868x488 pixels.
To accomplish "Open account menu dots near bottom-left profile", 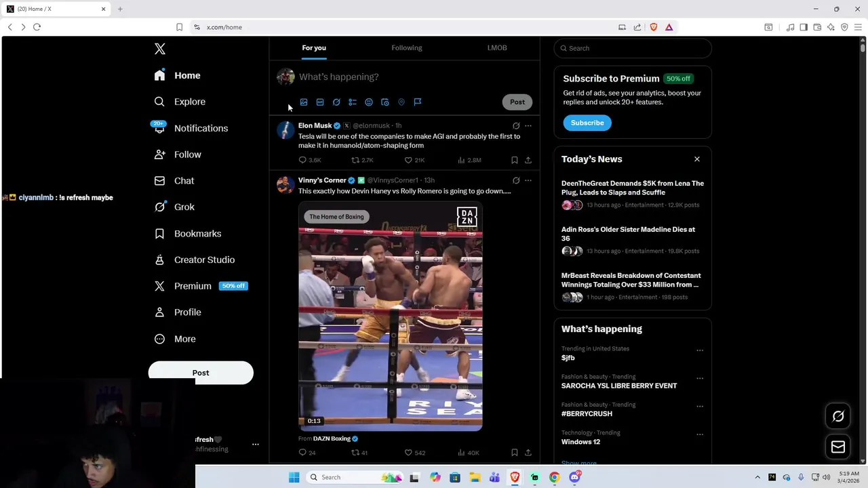I will tap(256, 444).
